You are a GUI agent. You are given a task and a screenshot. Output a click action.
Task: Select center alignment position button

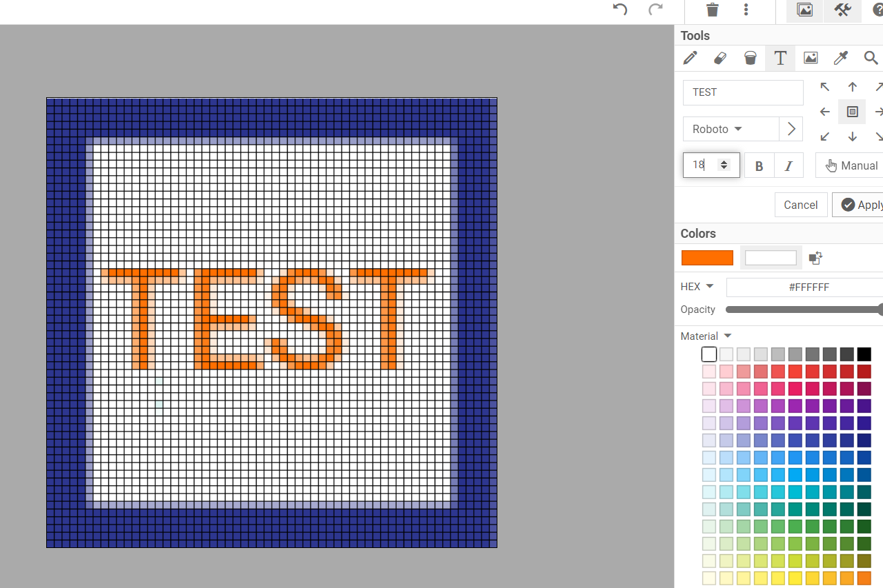[x=852, y=112]
